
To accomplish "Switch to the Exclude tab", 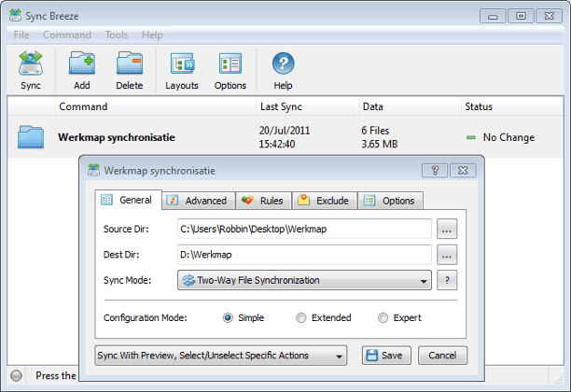I will tap(325, 201).
